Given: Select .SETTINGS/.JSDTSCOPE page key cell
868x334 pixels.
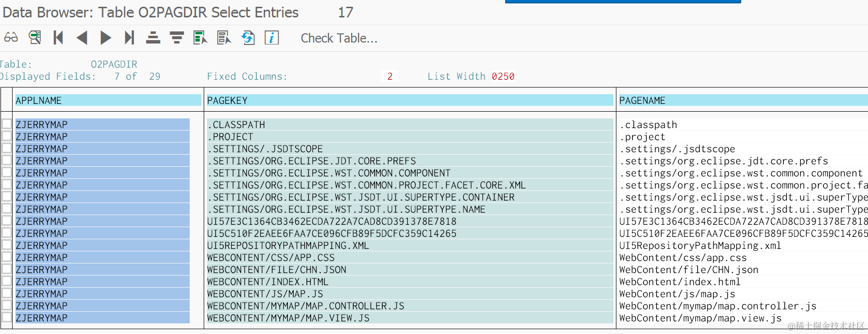Looking at the screenshot, I should tap(410, 149).
